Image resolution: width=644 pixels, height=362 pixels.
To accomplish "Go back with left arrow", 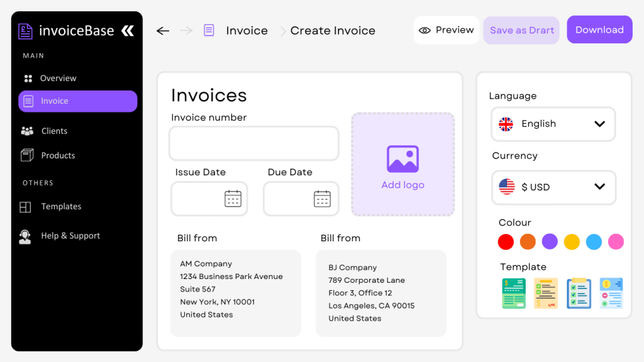I will (x=163, y=31).
